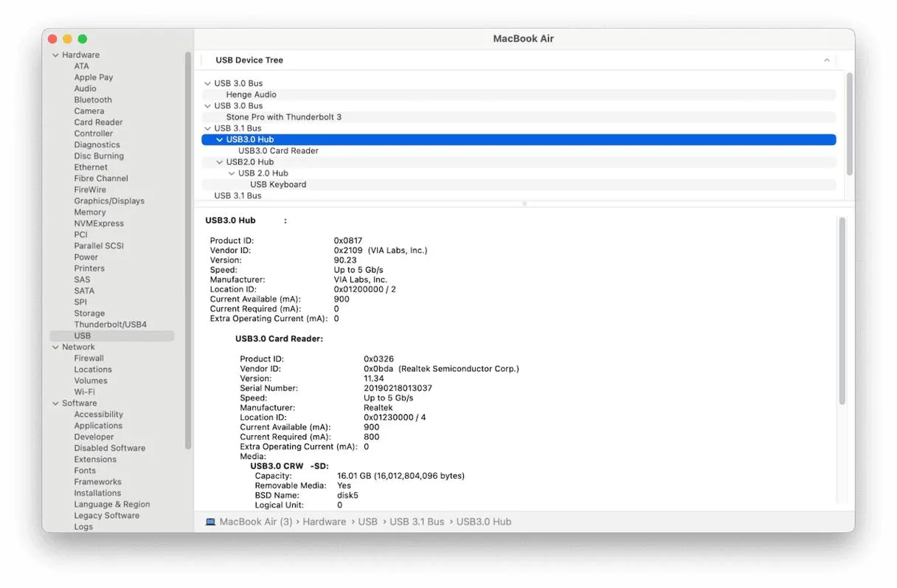Select NVMExpress in the sidebar
Screen dimensions: 897x588
99,224
